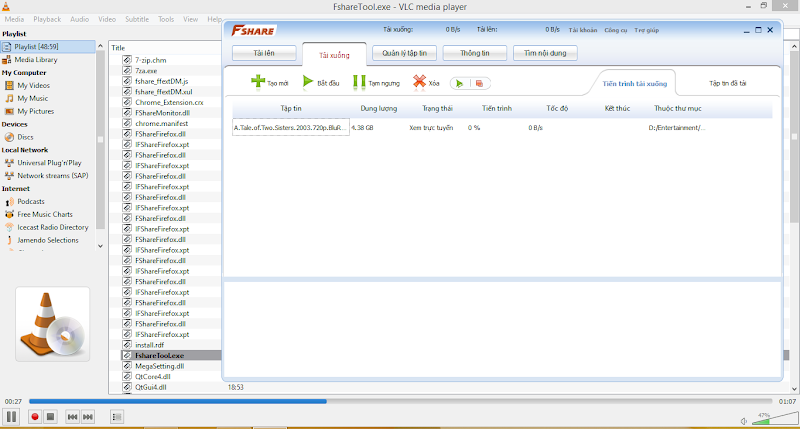
Task: Open the VLC Media menu
Action: (14, 19)
